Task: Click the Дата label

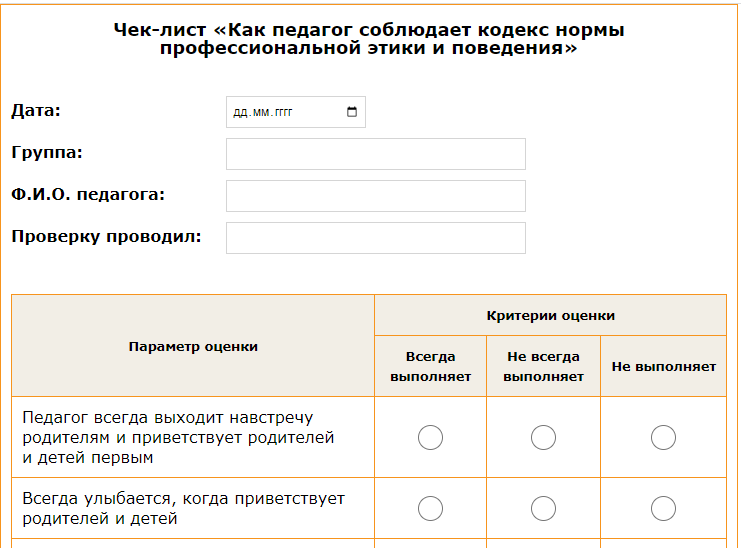Action: [x=36, y=110]
